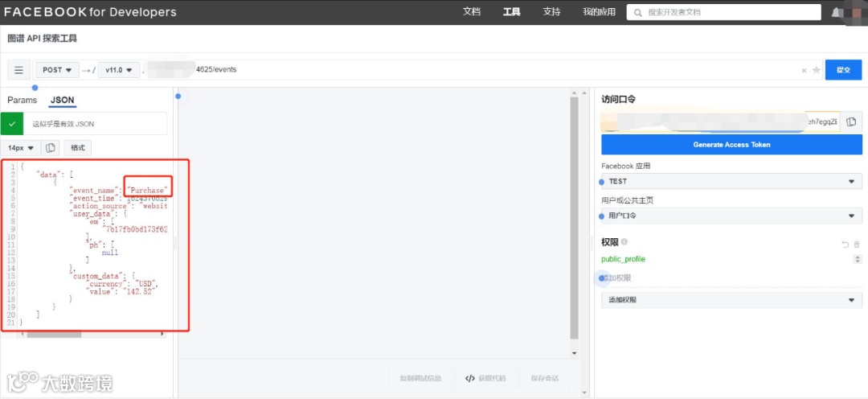The height and width of the screenshot is (399, 868).
Task: Open the TEST Facebook app dropdown
Action: [x=732, y=181]
